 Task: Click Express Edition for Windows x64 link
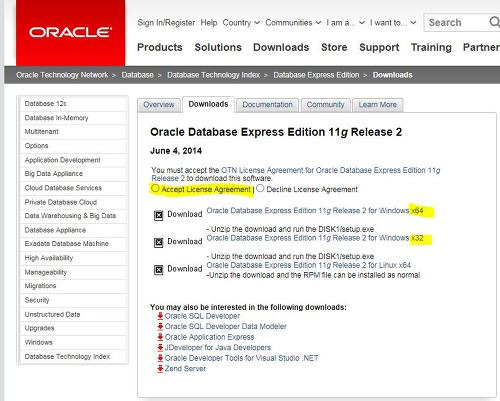[x=315, y=211]
